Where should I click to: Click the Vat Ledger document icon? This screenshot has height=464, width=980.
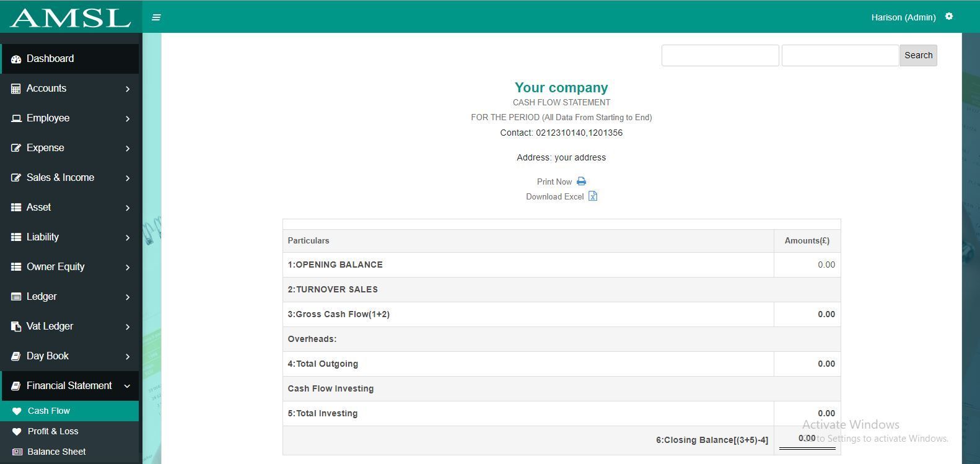tap(16, 326)
